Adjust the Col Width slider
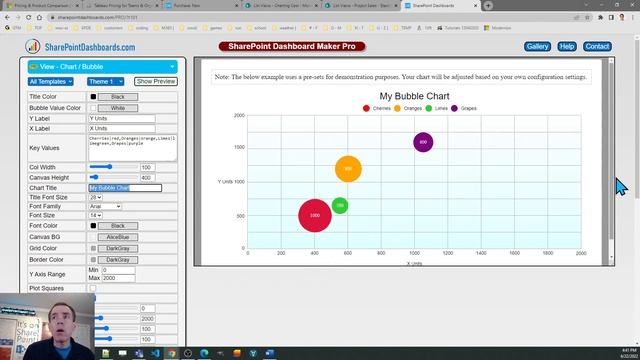This screenshot has height=360, width=640. click(x=113, y=167)
